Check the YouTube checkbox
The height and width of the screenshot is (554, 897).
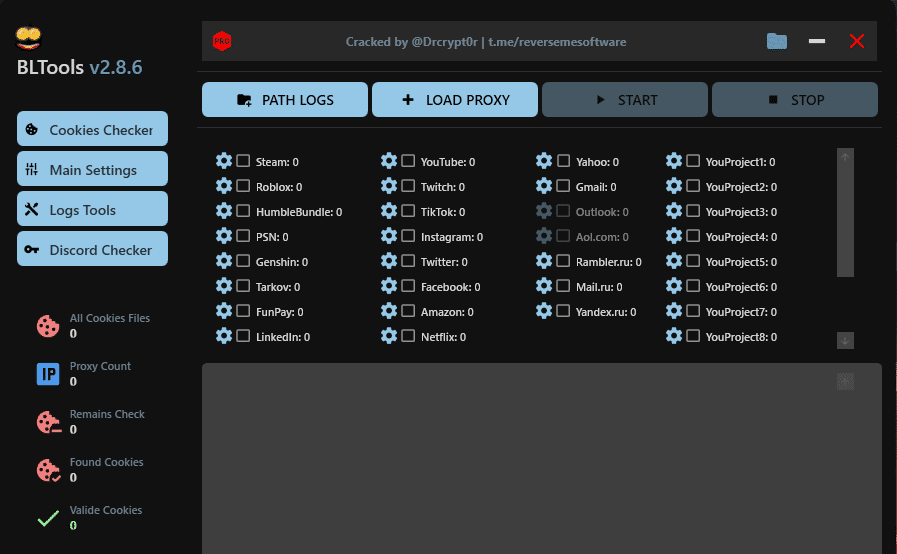pyautogui.click(x=408, y=161)
